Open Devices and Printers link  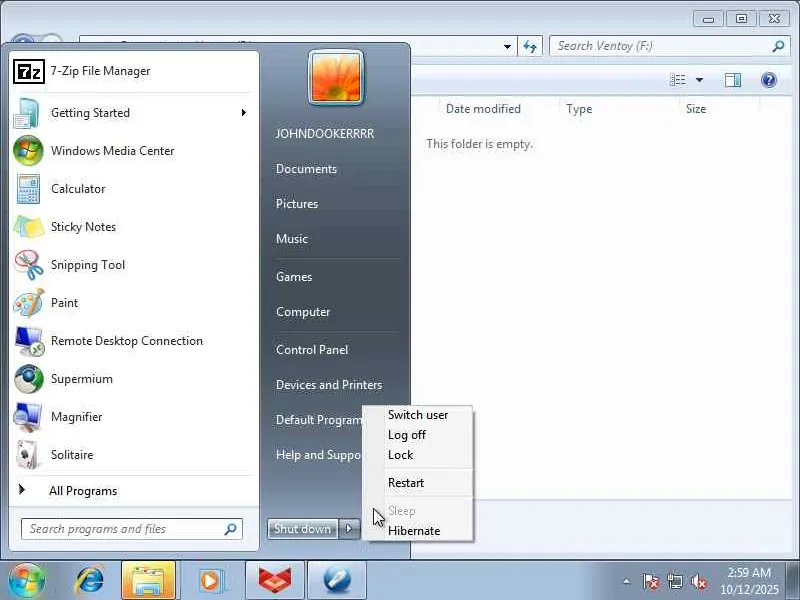329,385
